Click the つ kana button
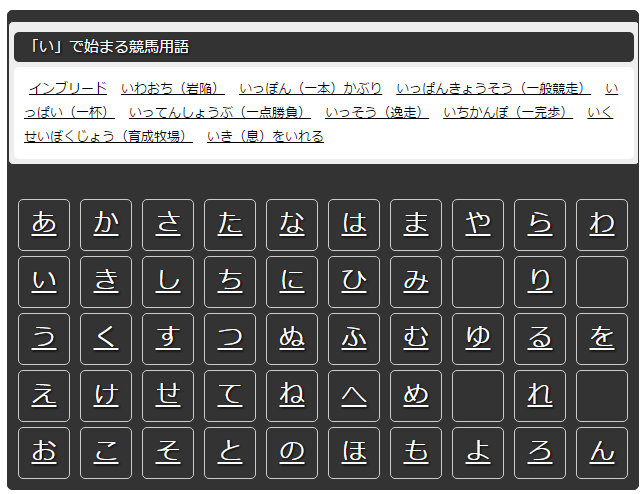 coord(230,339)
